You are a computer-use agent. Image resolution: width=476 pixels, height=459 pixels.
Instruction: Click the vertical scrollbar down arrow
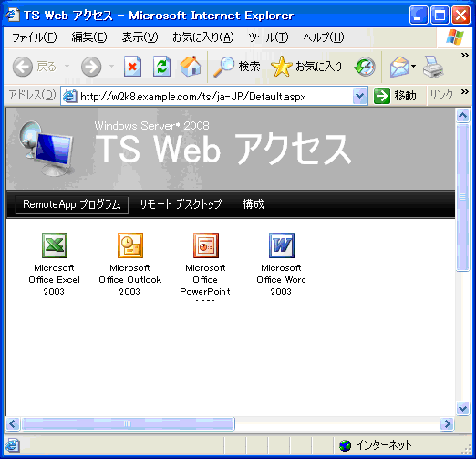coord(463,408)
